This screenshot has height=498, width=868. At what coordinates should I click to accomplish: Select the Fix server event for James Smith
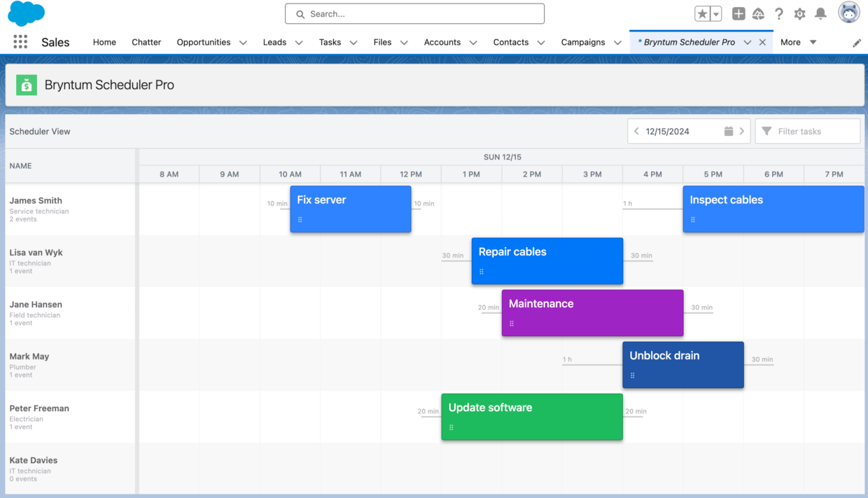coord(350,209)
